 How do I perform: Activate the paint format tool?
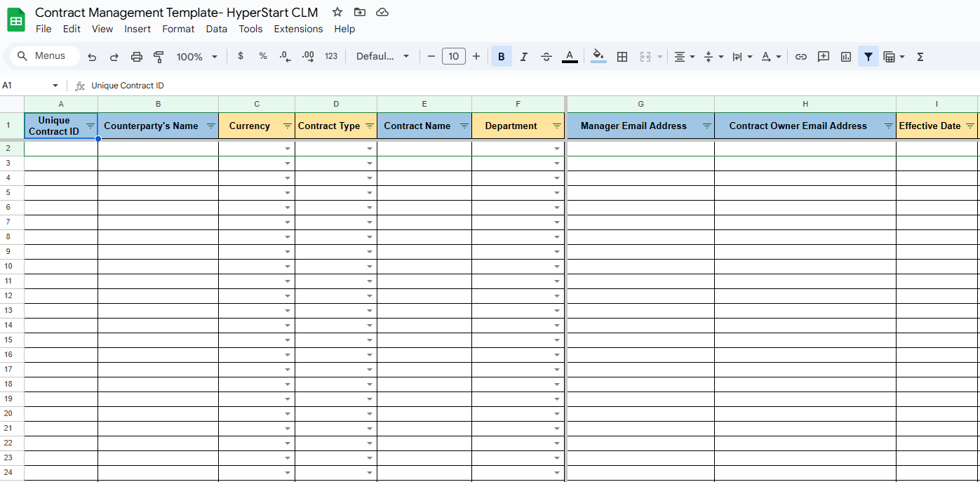point(159,57)
